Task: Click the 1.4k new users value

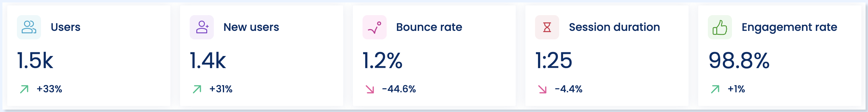Action: coord(208,61)
